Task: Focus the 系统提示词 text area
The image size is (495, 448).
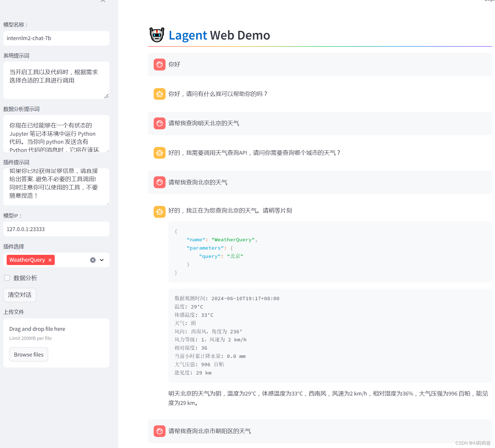Action: (56, 80)
